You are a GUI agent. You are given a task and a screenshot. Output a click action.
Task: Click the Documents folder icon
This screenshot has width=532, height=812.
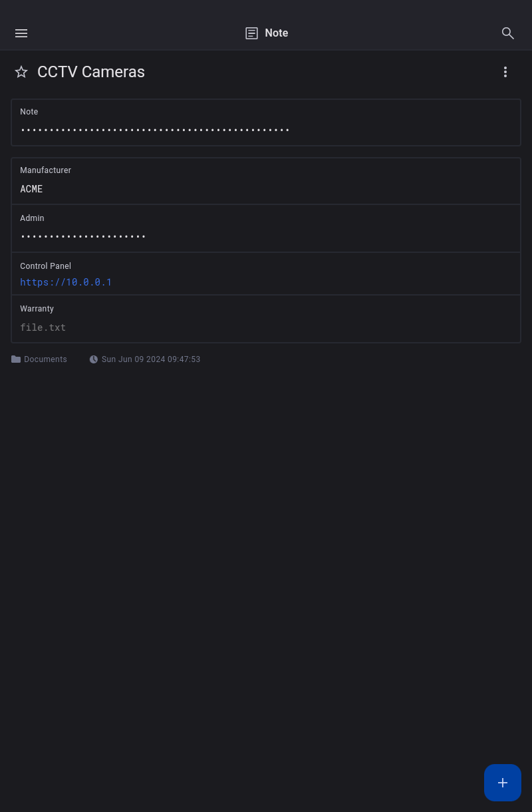(x=16, y=359)
